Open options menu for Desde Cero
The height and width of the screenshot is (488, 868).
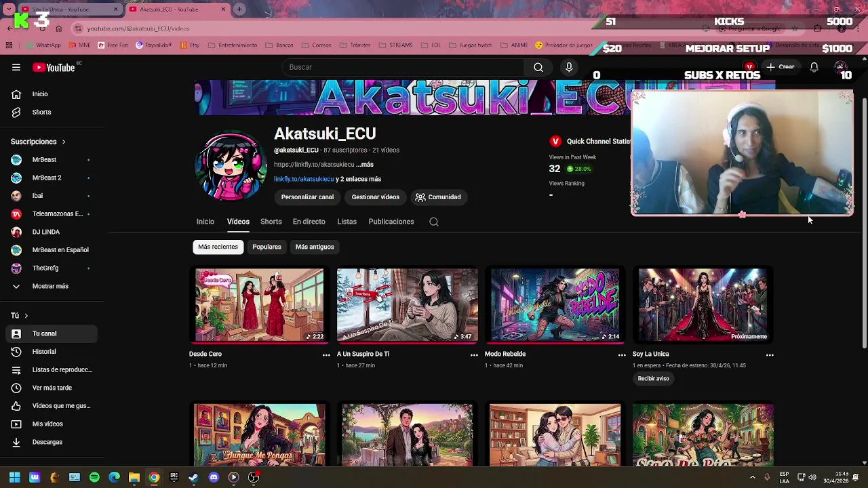pyautogui.click(x=326, y=354)
